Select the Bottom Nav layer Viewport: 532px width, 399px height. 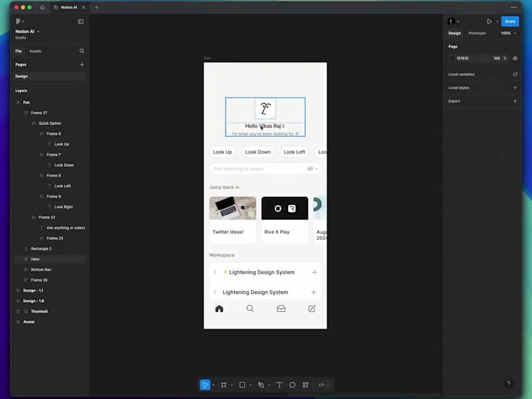coord(41,270)
